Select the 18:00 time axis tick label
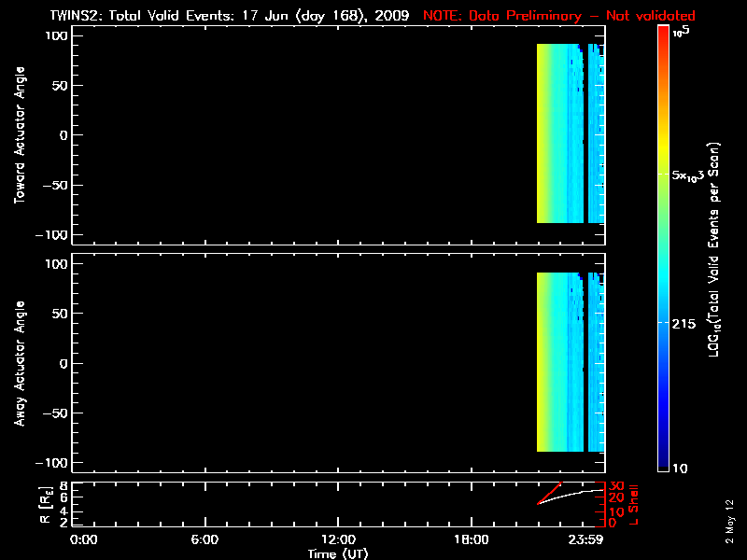The image size is (747, 560). [x=471, y=539]
